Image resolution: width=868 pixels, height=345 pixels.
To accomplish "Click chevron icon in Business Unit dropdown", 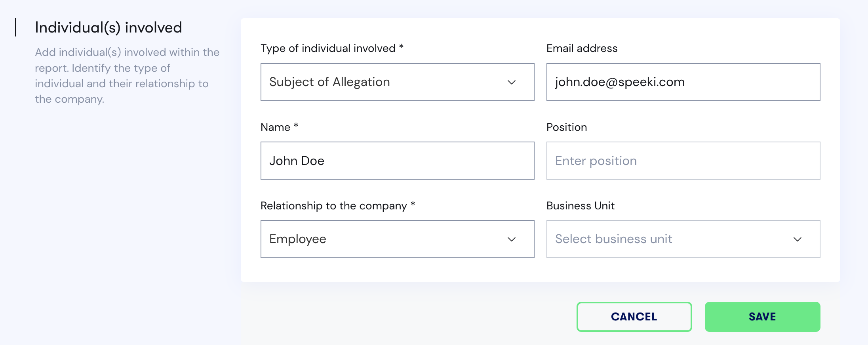I will [797, 240].
